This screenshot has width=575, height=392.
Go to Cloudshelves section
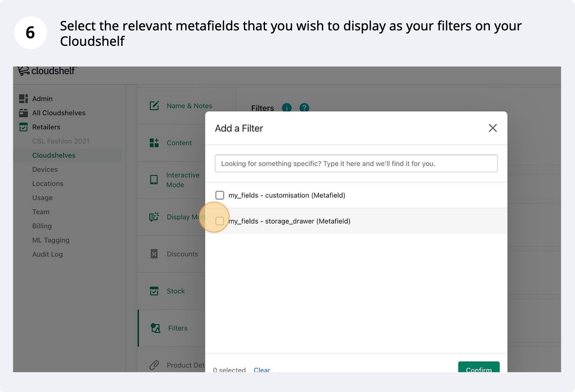click(54, 155)
